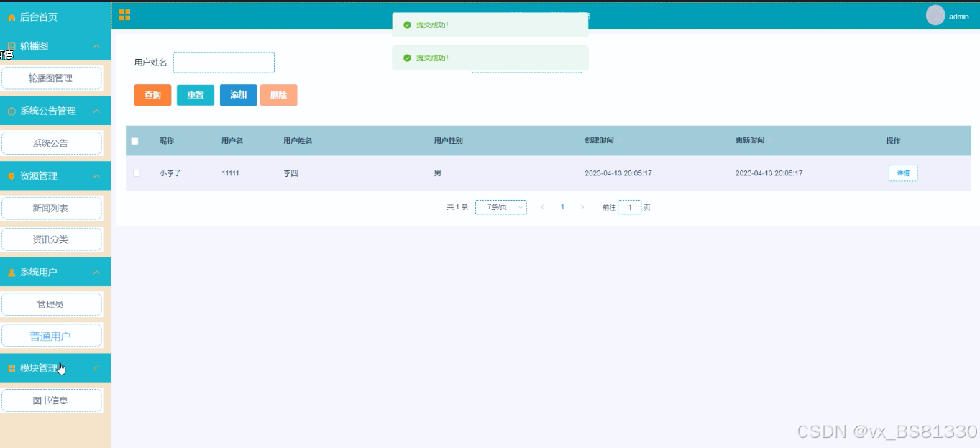
Task: Collapse the 资源管理 section chevron
Action: [x=96, y=176]
